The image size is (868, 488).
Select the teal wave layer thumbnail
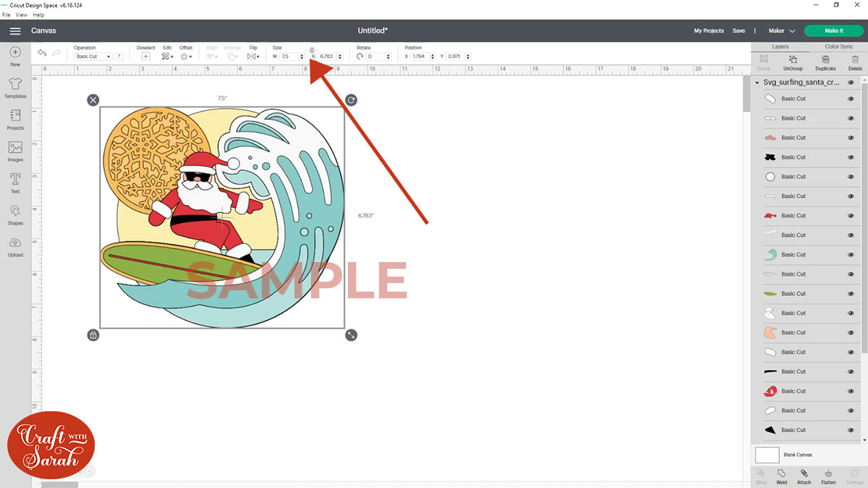click(770, 255)
